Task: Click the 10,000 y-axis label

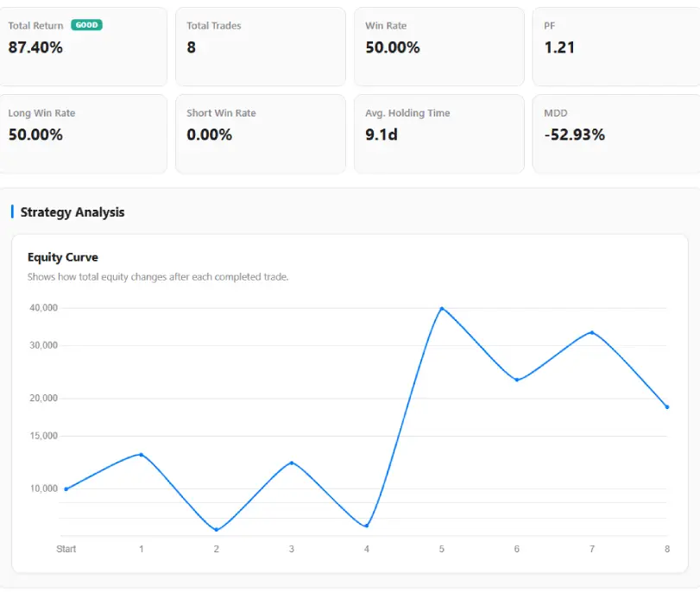Action: click(x=44, y=488)
